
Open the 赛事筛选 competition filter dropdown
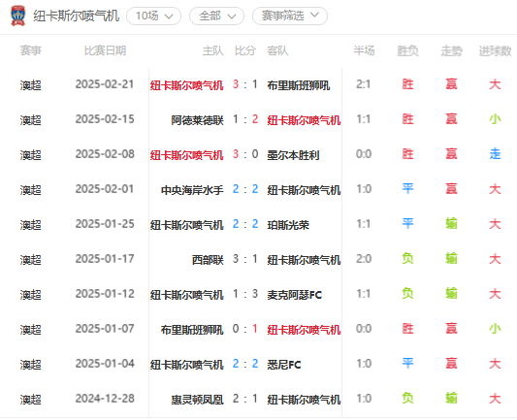pos(290,16)
